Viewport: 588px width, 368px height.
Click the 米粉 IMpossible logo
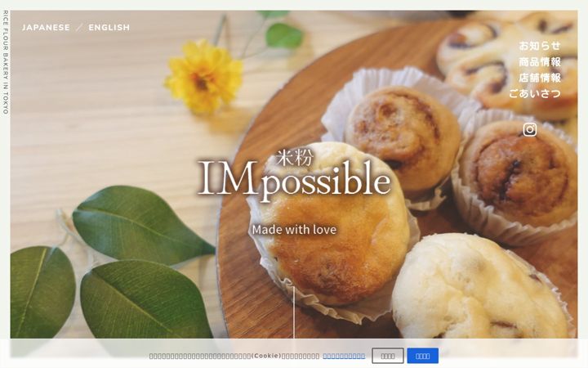(294, 176)
